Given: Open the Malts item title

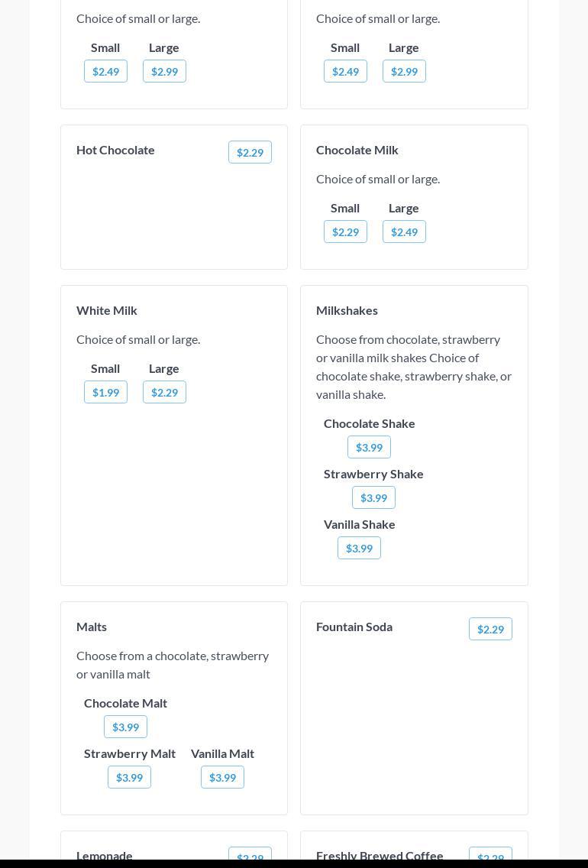Looking at the screenshot, I should click(x=92, y=627).
